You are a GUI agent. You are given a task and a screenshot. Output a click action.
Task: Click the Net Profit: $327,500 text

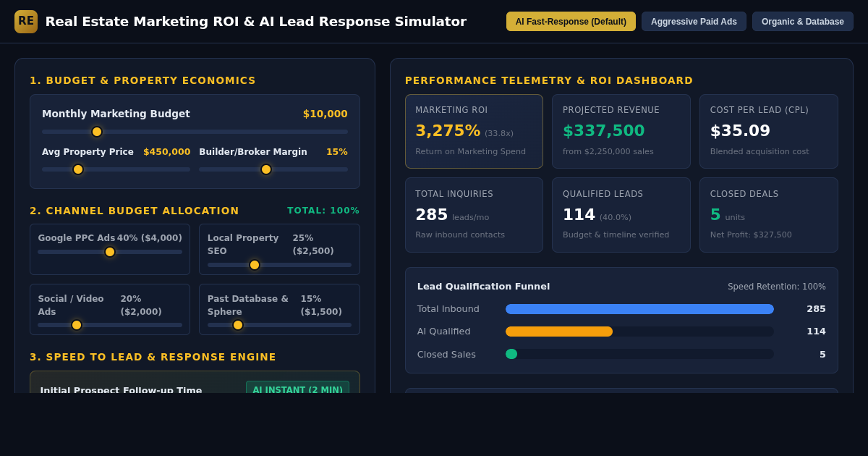point(751,235)
